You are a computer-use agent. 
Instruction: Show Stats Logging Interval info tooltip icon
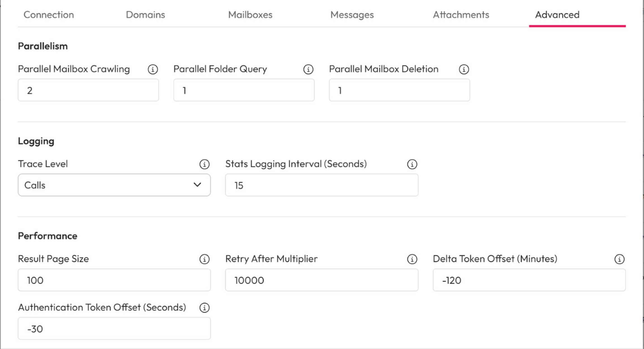click(x=412, y=164)
